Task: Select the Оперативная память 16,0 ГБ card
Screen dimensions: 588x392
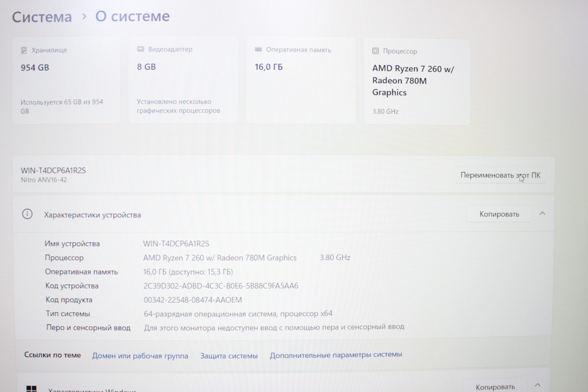Action: pos(301,80)
